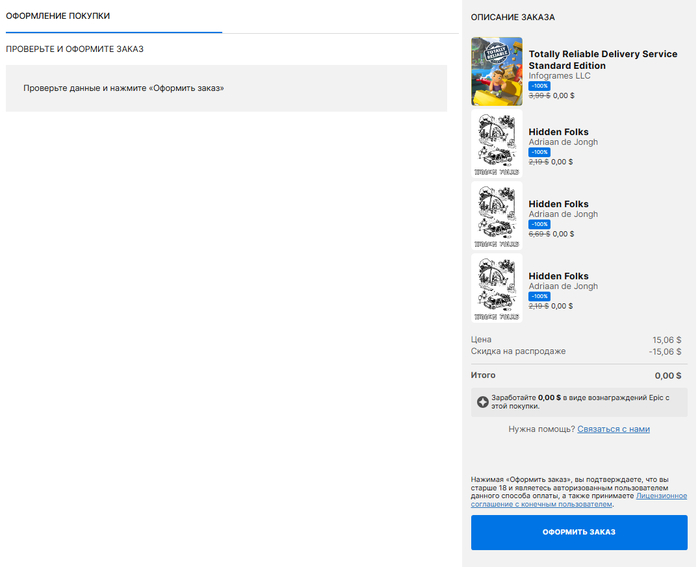This screenshot has height=567, width=700.
Task: Open the "Лицензионное соглашение" end user license link
Action: point(661,495)
